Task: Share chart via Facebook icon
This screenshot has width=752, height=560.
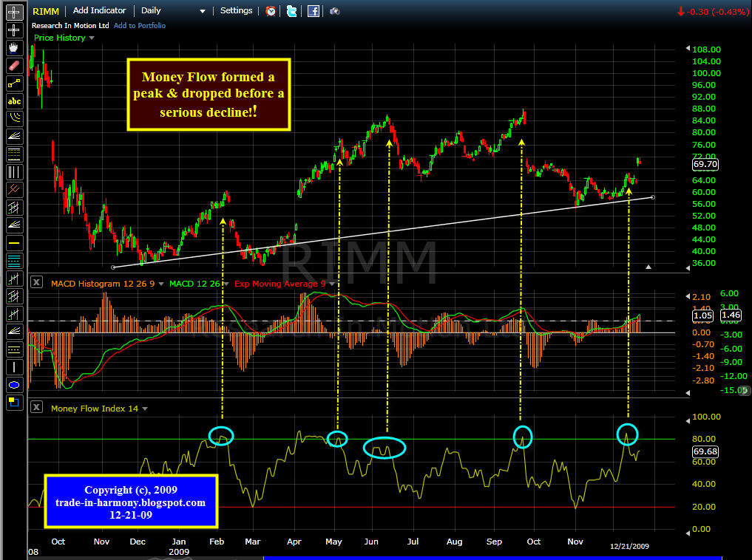Action: pos(314,11)
